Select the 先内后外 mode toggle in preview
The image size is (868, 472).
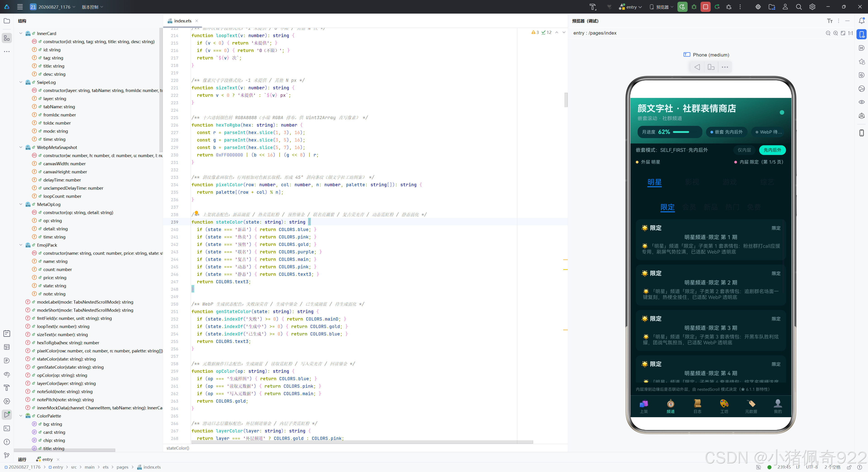(x=772, y=150)
